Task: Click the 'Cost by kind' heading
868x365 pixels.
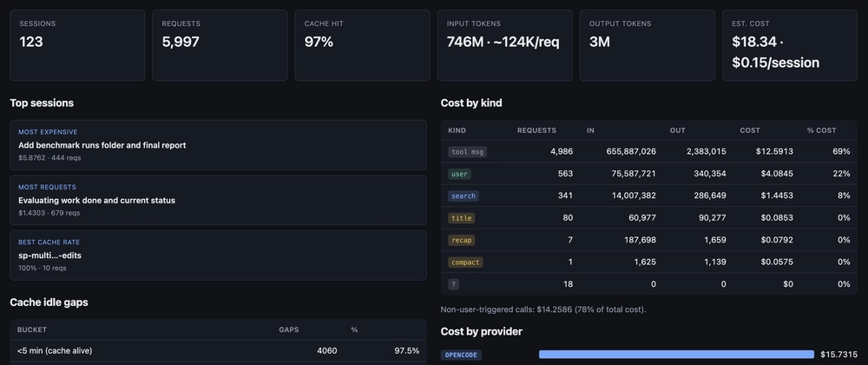Action: pos(471,103)
